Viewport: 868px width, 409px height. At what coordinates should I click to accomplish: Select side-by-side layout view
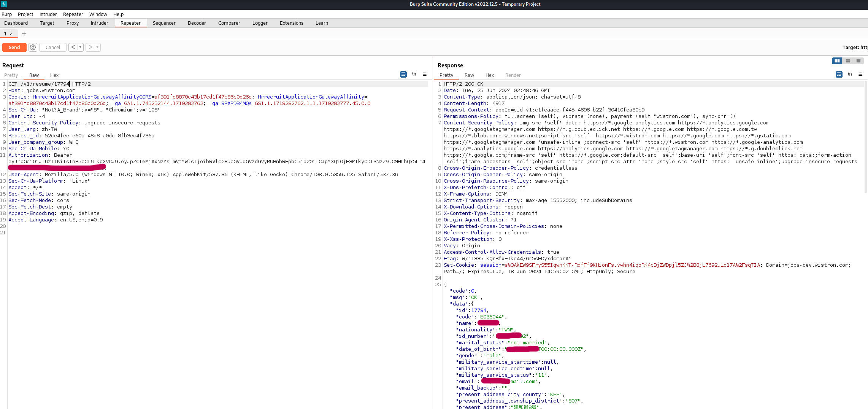tap(837, 61)
